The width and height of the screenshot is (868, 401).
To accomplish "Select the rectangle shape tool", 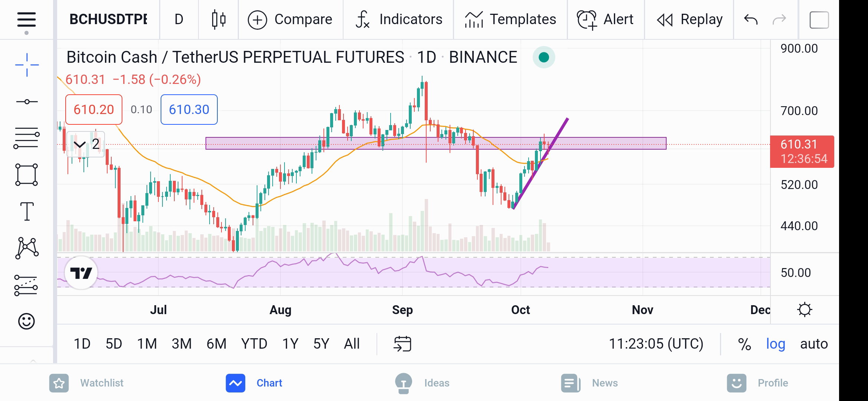I will [x=26, y=175].
